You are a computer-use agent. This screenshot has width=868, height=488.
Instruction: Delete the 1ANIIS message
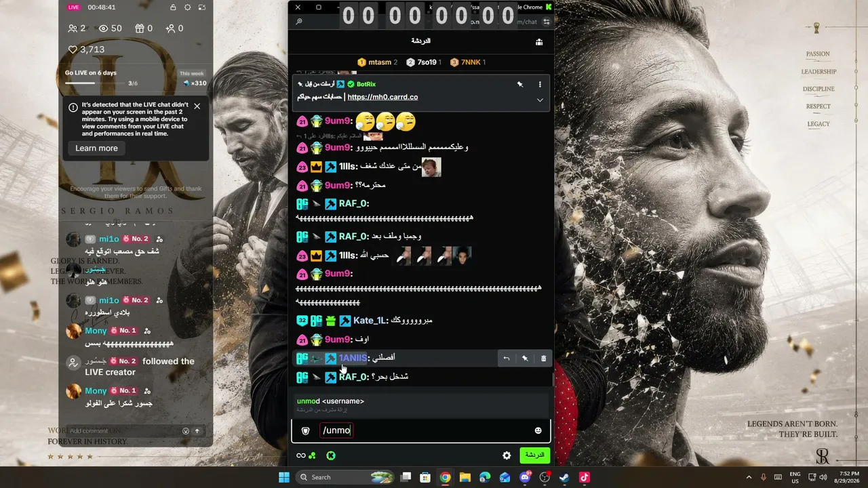(543, 359)
